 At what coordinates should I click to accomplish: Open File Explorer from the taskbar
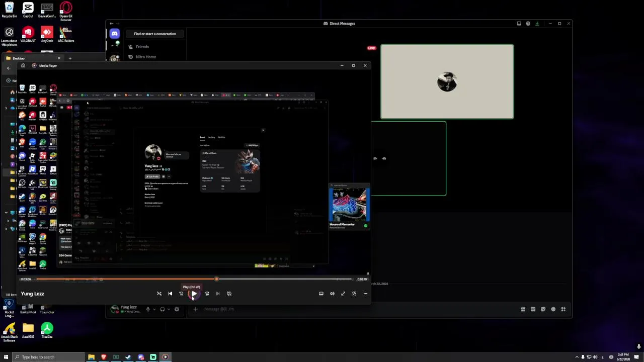pos(91,357)
